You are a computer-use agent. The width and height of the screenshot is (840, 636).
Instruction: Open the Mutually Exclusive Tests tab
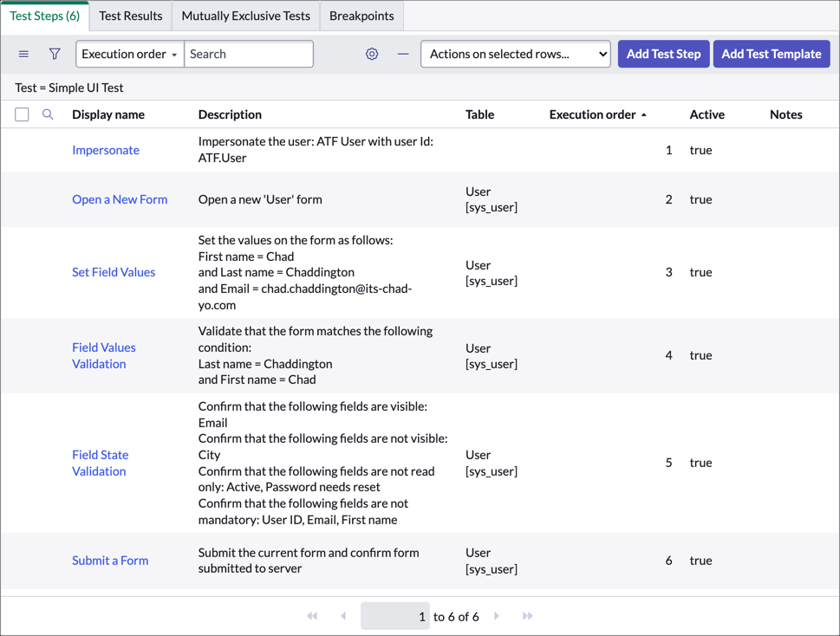pyautogui.click(x=244, y=16)
